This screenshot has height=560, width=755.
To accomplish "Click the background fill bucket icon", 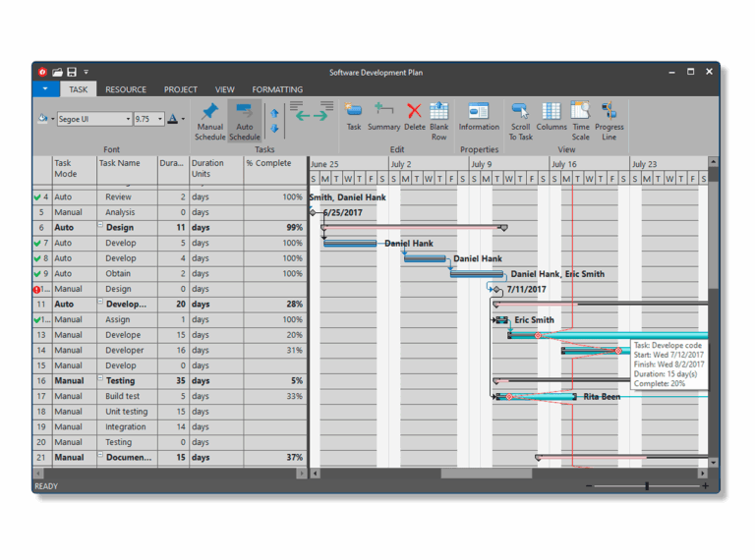I will click(x=42, y=118).
